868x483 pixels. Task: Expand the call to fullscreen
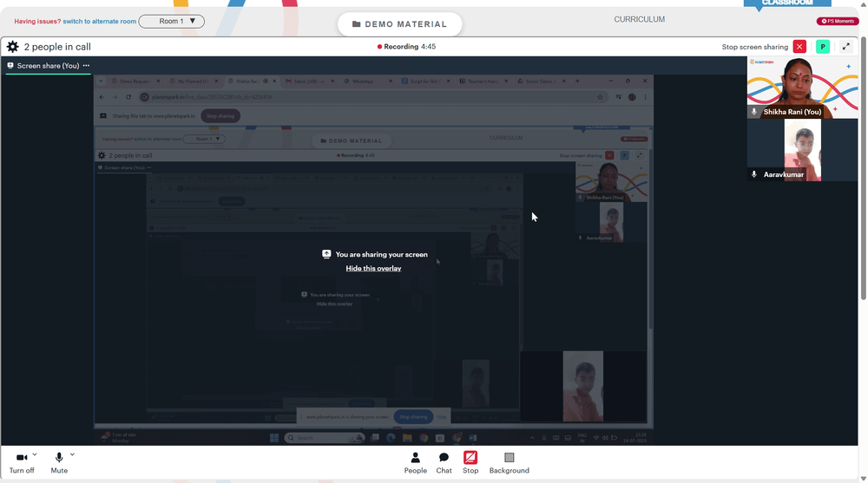click(x=845, y=47)
